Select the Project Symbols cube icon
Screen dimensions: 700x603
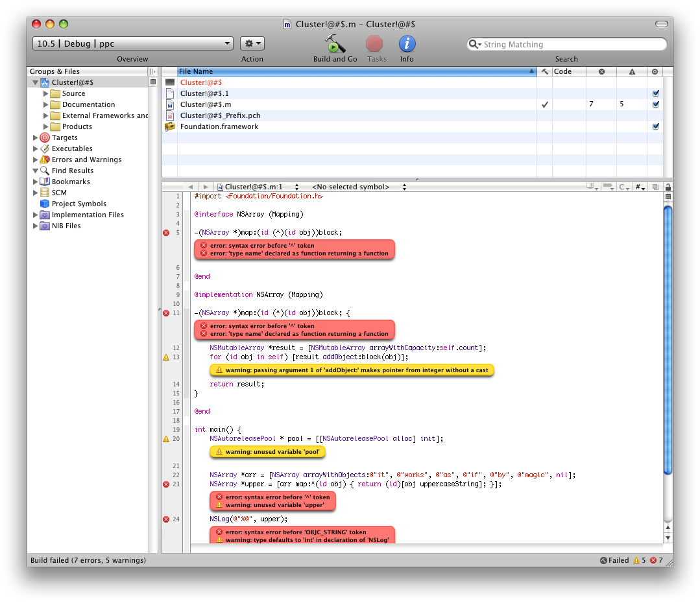coord(45,204)
